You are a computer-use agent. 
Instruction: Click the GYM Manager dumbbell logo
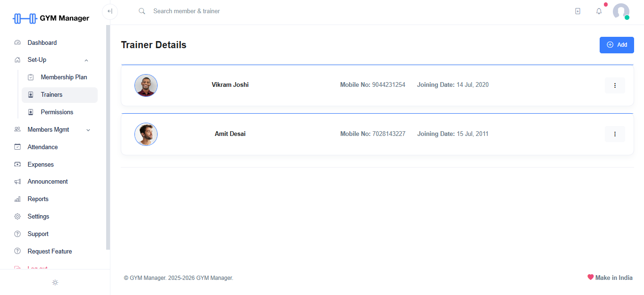click(25, 18)
